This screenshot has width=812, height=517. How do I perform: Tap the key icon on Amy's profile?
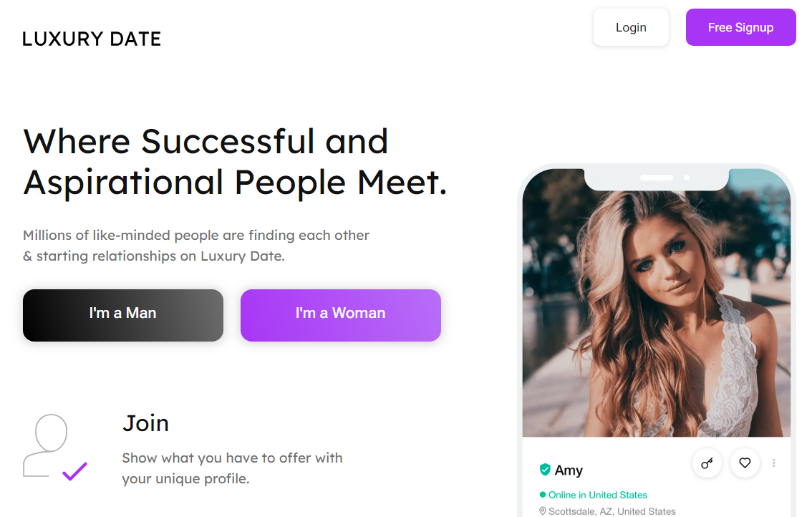707,463
